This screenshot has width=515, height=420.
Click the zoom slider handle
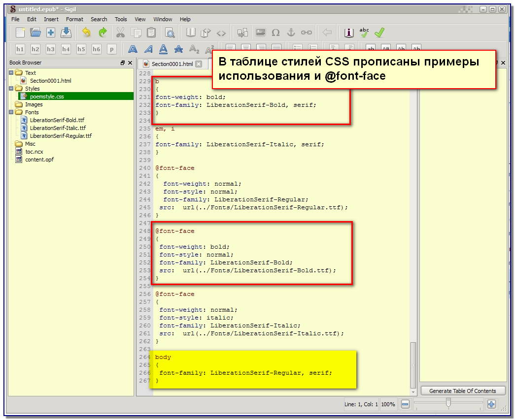[448, 403]
